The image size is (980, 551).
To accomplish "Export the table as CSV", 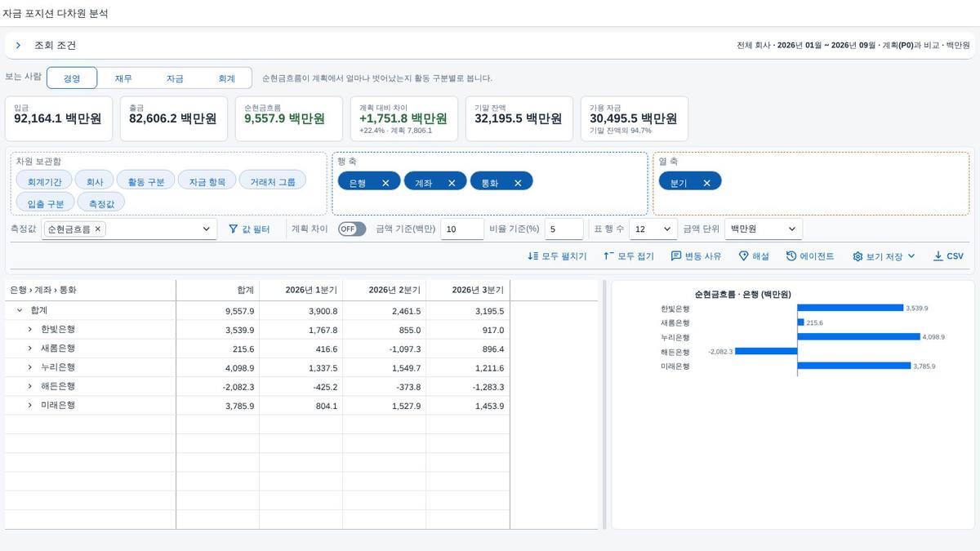I will (948, 256).
